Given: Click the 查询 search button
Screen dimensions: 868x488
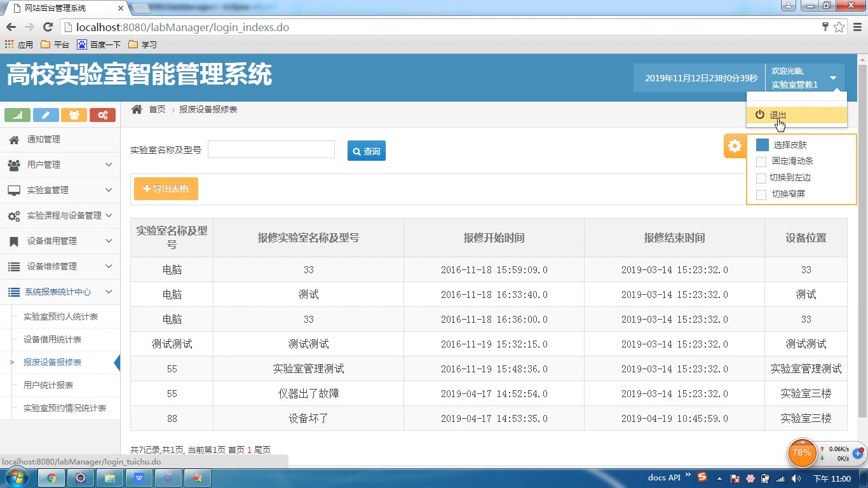Looking at the screenshot, I should click(x=366, y=151).
